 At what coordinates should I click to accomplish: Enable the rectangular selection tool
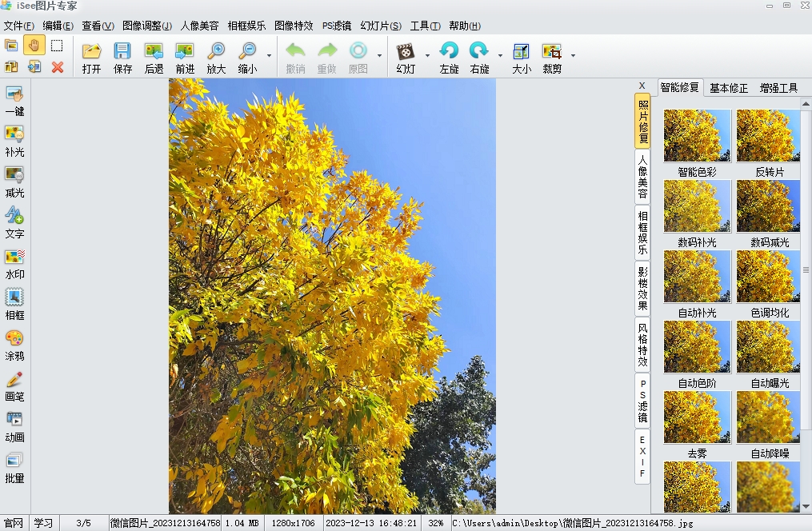click(x=57, y=46)
